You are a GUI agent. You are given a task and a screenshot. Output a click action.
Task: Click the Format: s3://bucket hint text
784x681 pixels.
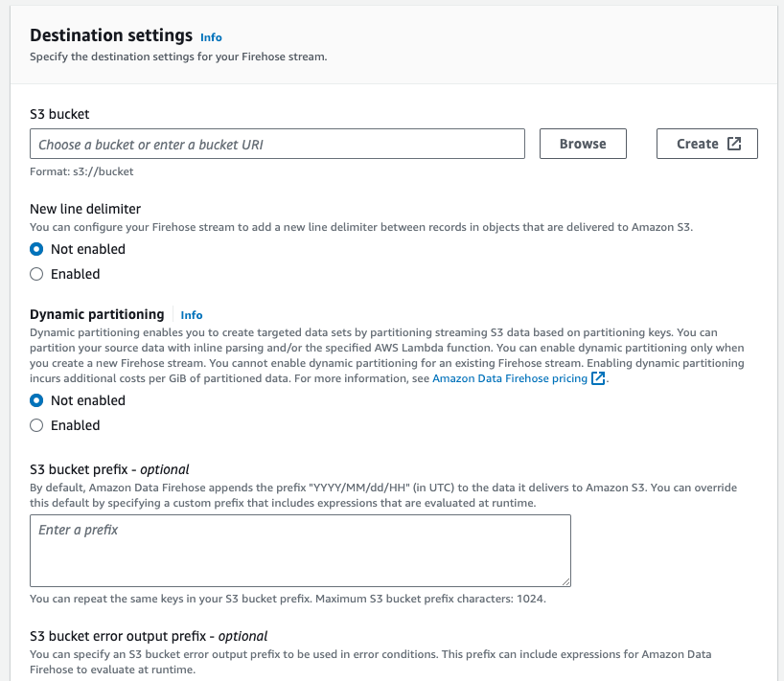(81, 171)
